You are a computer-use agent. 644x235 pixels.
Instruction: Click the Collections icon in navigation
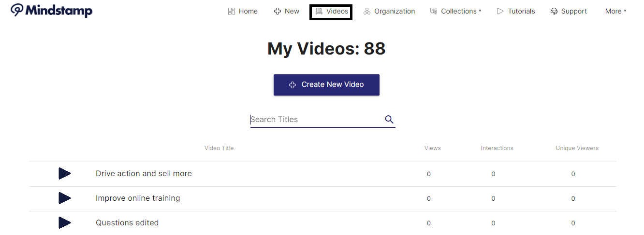tap(434, 11)
